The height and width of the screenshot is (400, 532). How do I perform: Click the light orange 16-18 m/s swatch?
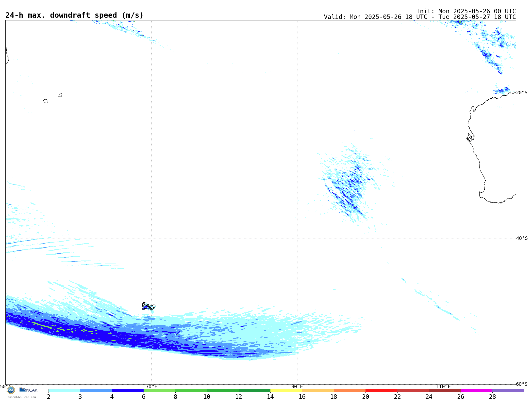pos(318,391)
